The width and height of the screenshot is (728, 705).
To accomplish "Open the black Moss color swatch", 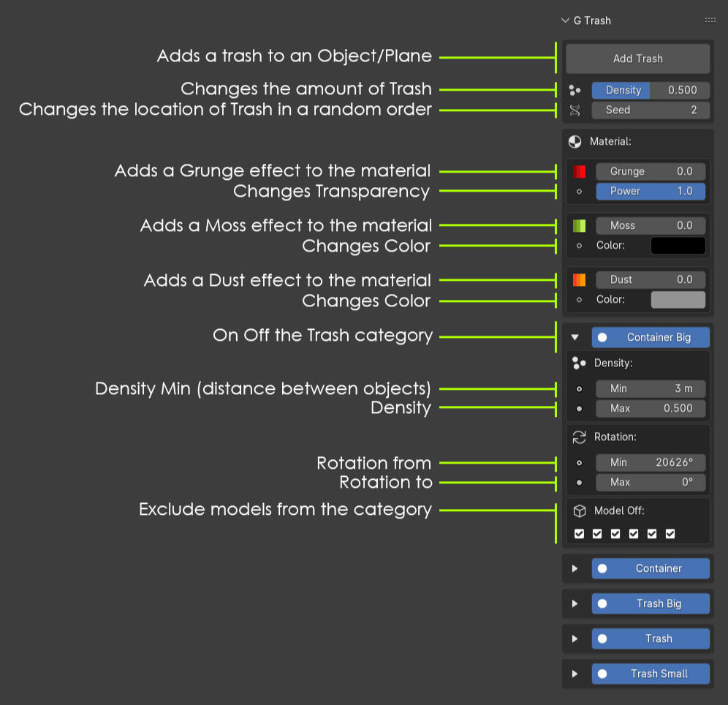I will 678,246.
